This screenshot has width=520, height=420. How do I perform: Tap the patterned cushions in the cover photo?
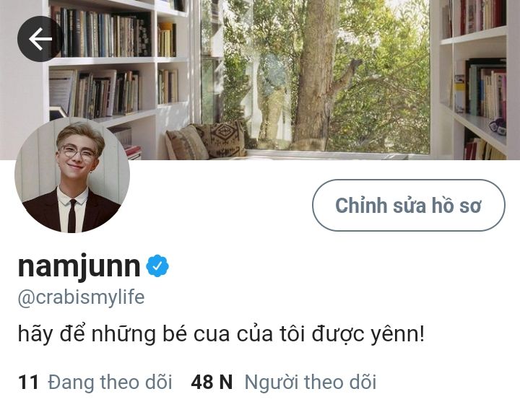click(206, 141)
